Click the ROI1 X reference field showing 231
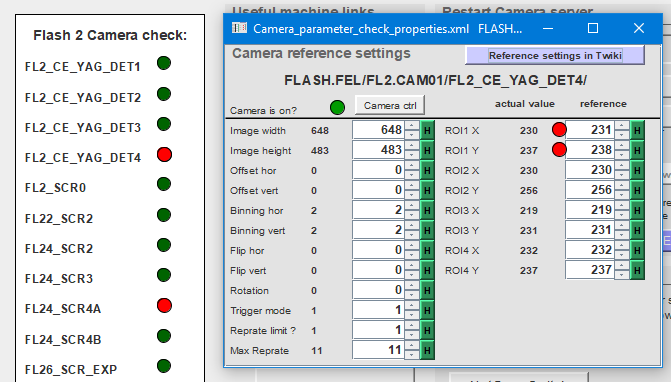671x382 pixels. tap(590, 130)
